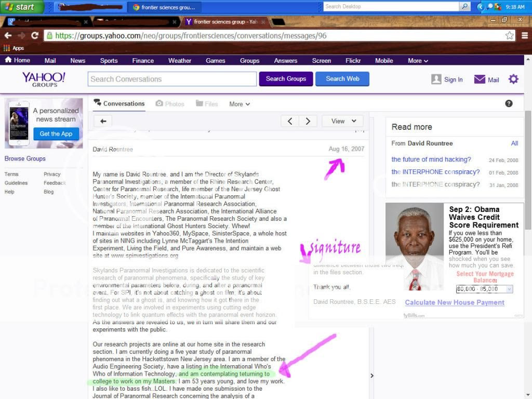This screenshot has height=399, width=532.
Task: Open the Terms footer link
Action: click(x=11, y=174)
